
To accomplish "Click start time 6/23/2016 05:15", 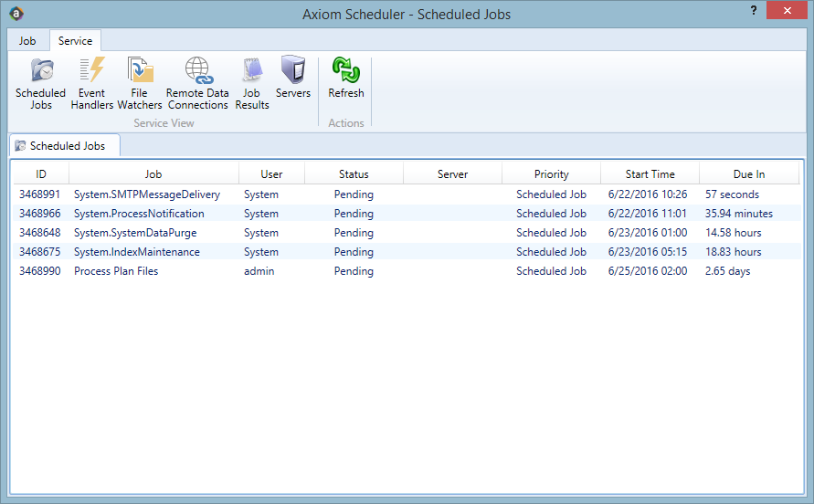I will point(648,252).
